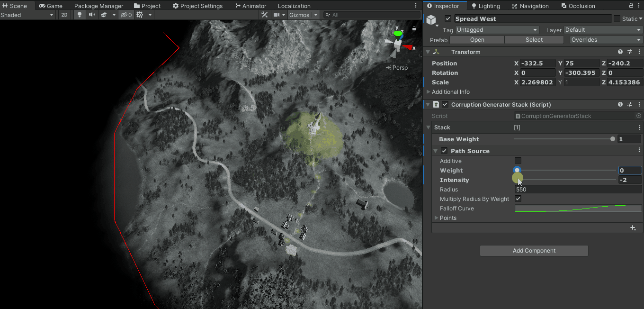
Task: Check the Additive checkbox
Action: pyautogui.click(x=518, y=161)
